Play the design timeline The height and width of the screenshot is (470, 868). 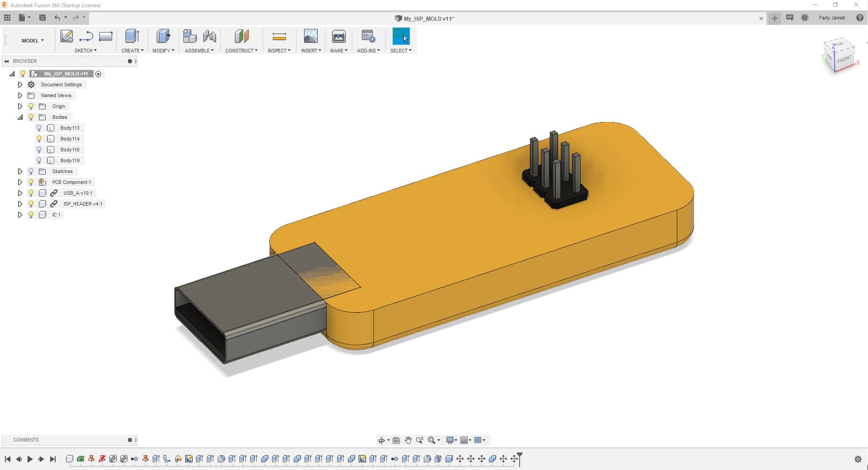tap(30, 459)
